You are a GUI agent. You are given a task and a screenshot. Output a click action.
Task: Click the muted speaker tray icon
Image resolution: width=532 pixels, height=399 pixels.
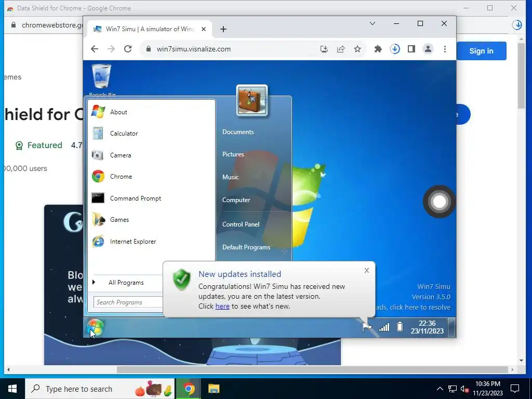464,389
